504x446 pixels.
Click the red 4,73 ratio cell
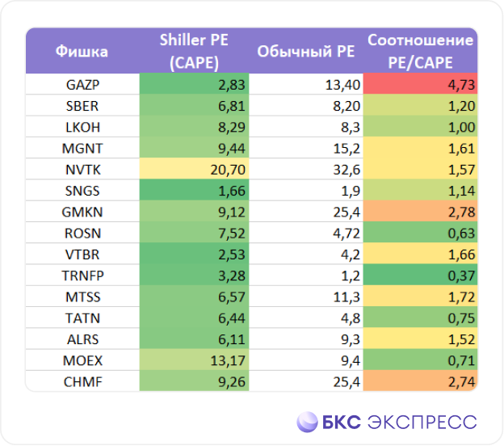(420, 84)
